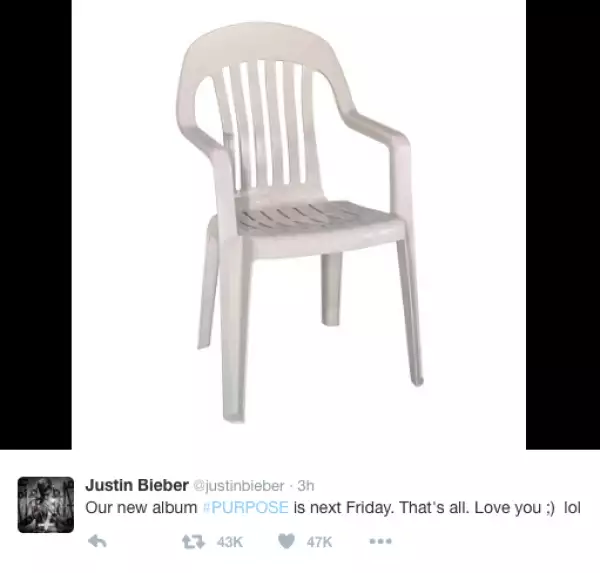View the 43K retweet count
This screenshot has height=573, width=600.
tap(230, 542)
